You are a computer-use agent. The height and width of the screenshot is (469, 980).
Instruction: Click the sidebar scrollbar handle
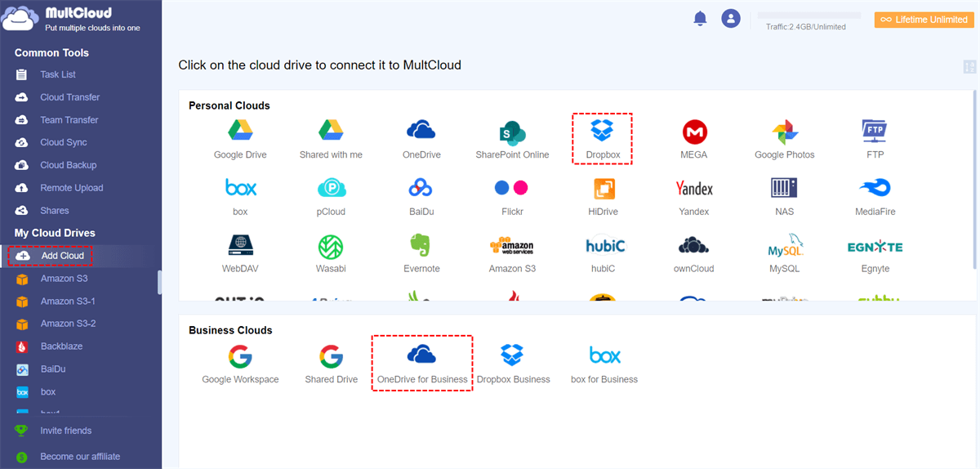tap(159, 282)
